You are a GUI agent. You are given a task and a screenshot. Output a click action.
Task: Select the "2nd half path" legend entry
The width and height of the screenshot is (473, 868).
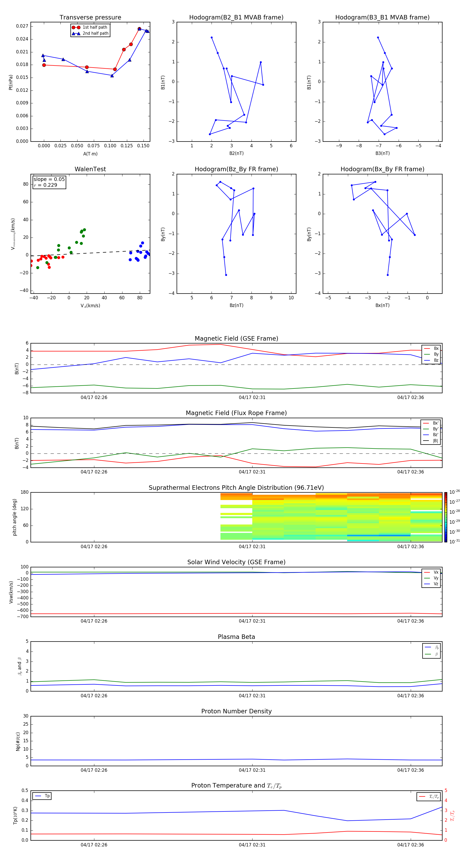click(90, 33)
